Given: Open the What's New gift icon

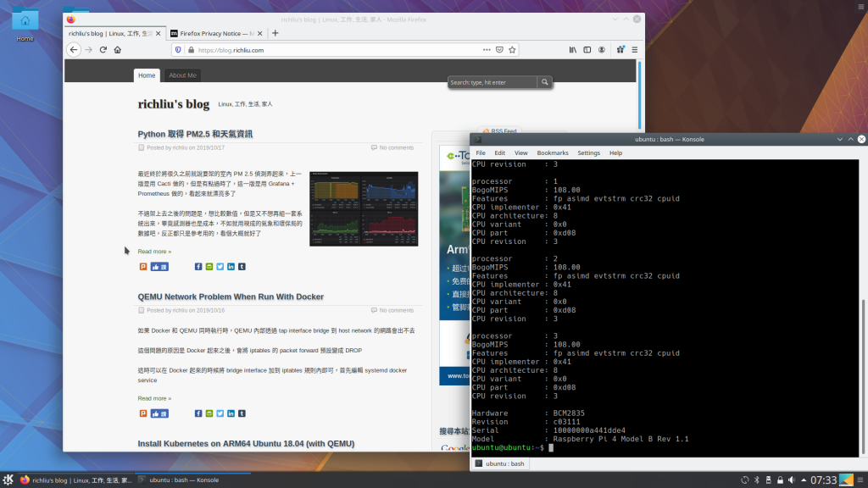Looking at the screenshot, I should tap(620, 50).
